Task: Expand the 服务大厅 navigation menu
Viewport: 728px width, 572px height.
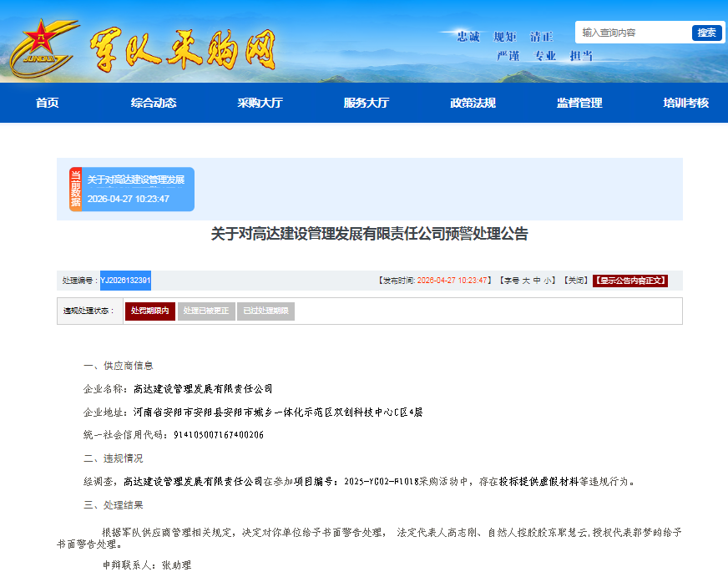Action: click(x=367, y=103)
